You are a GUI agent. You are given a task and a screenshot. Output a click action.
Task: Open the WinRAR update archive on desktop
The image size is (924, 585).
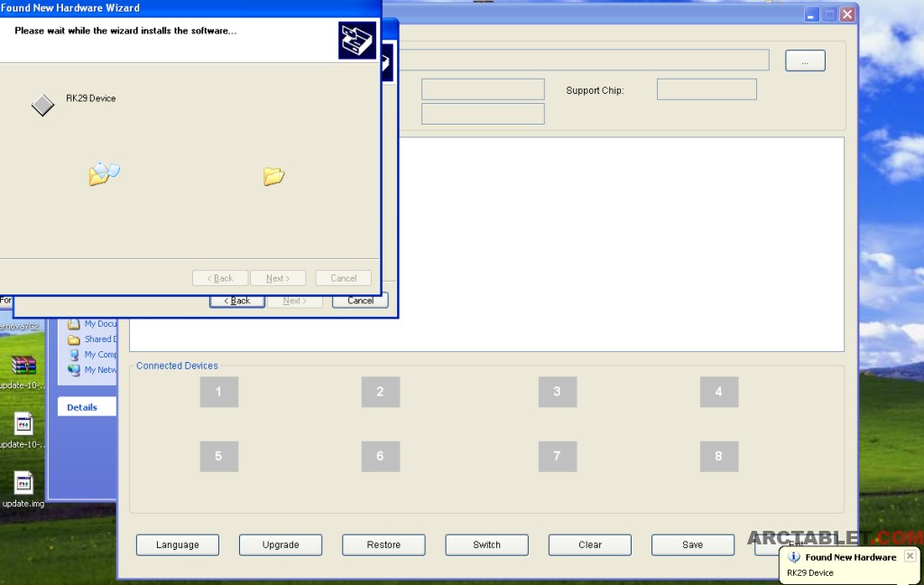click(x=23, y=366)
